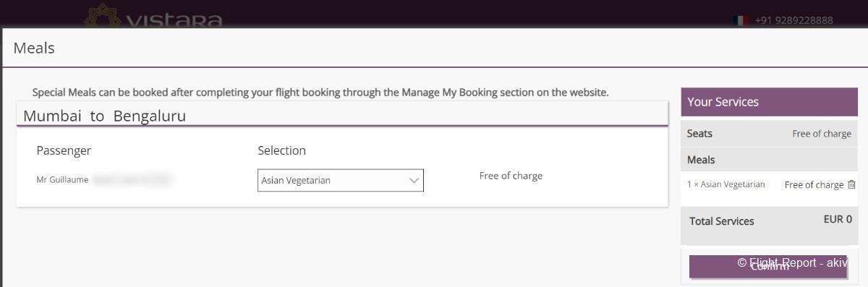Select the 1 × Asian Vegetarian service item

(x=726, y=184)
